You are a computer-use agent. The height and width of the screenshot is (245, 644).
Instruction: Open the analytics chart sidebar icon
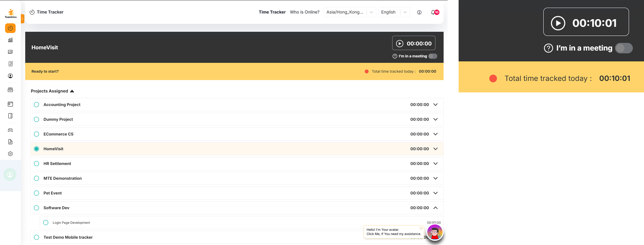pos(10,40)
